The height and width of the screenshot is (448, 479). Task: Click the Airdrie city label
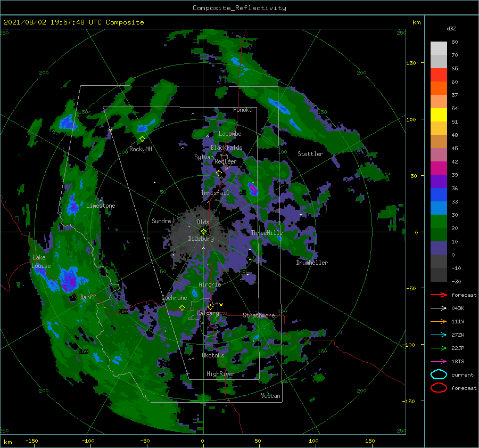[x=210, y=284]
